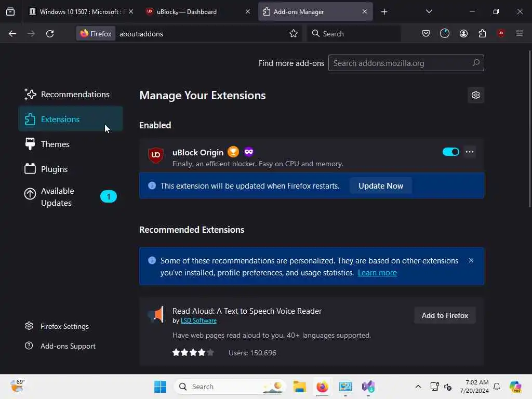532x399 pixels.
Task: Open Visual Studio from taskbar
Action: tap(368, 387)
